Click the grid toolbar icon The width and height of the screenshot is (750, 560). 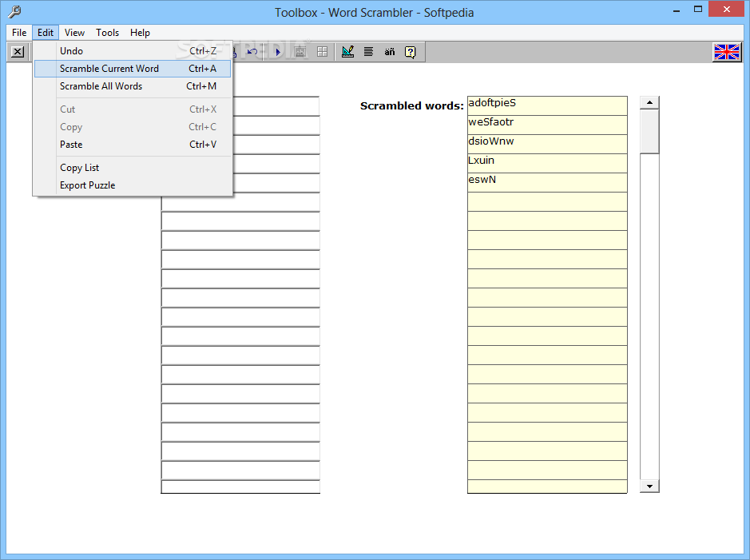pos(323,52)
